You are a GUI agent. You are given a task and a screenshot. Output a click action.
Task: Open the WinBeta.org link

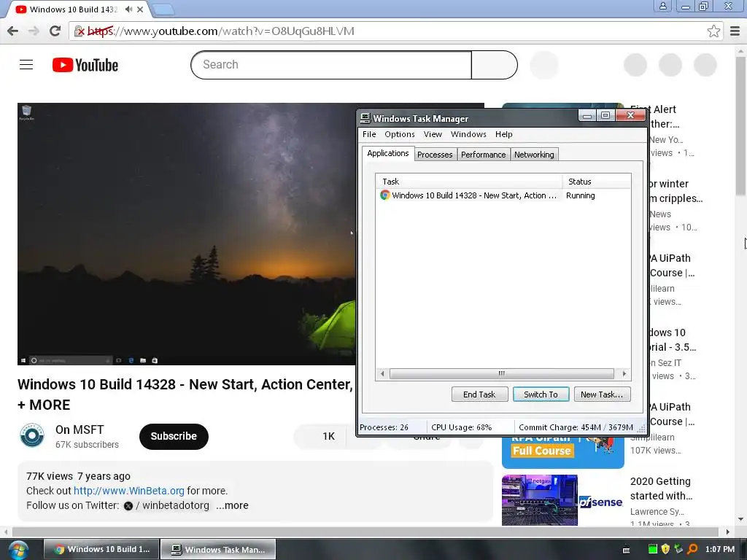(x=128, y=491)
